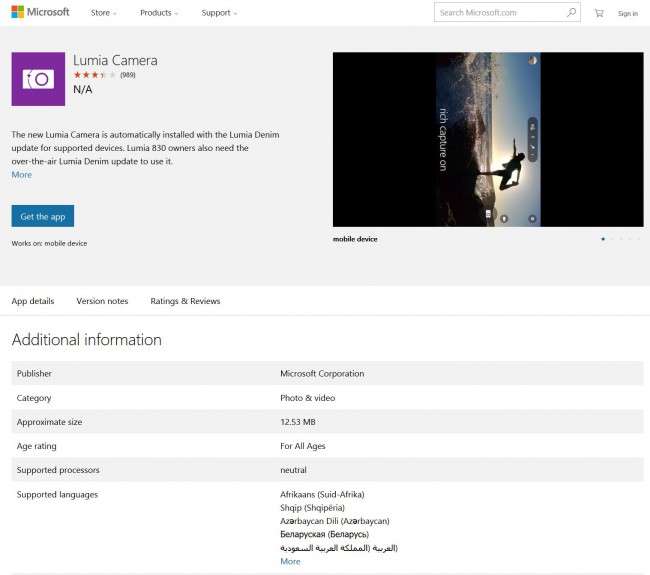
Task: Open the Store dropdown menu
Action: [x=103, y=13]
